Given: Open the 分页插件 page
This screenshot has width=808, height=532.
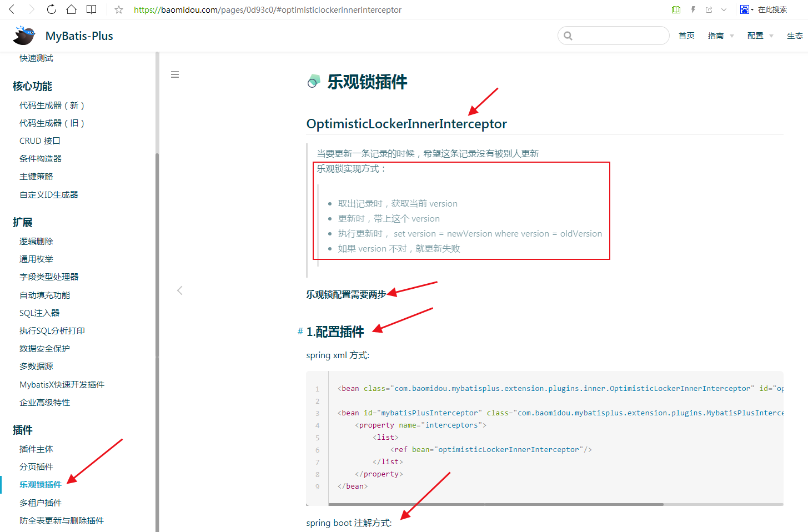Looking at the screenshot, I should (37, 467).
